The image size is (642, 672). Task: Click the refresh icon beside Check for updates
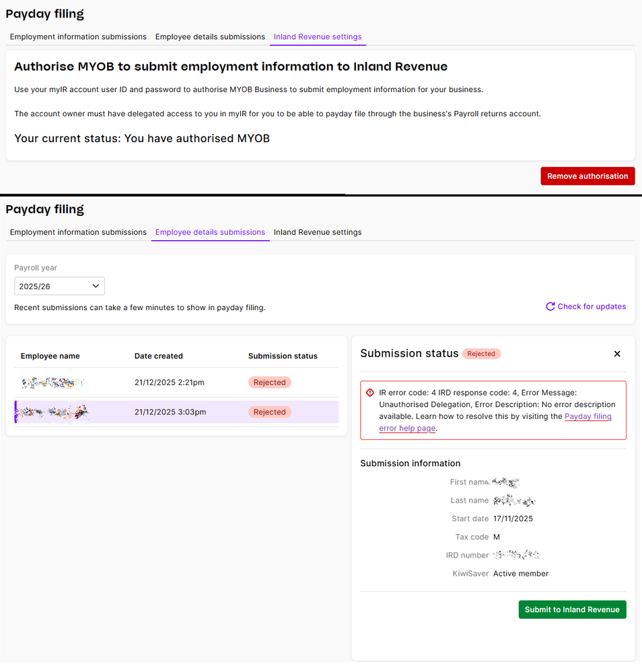coord(550,307)
